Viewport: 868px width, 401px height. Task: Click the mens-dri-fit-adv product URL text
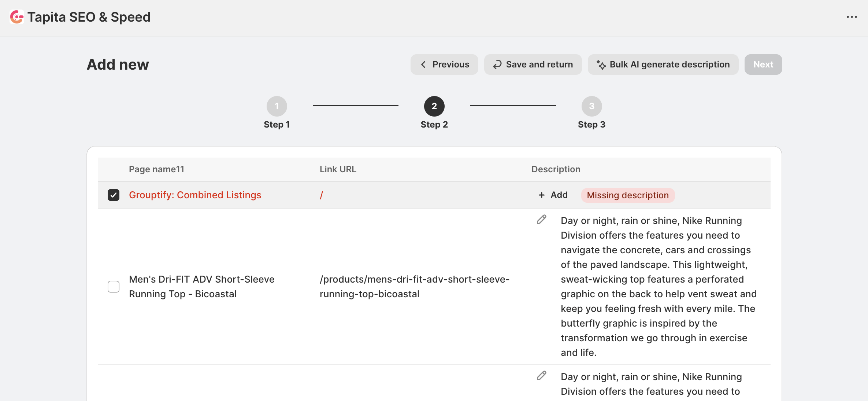tap(414, 287)
